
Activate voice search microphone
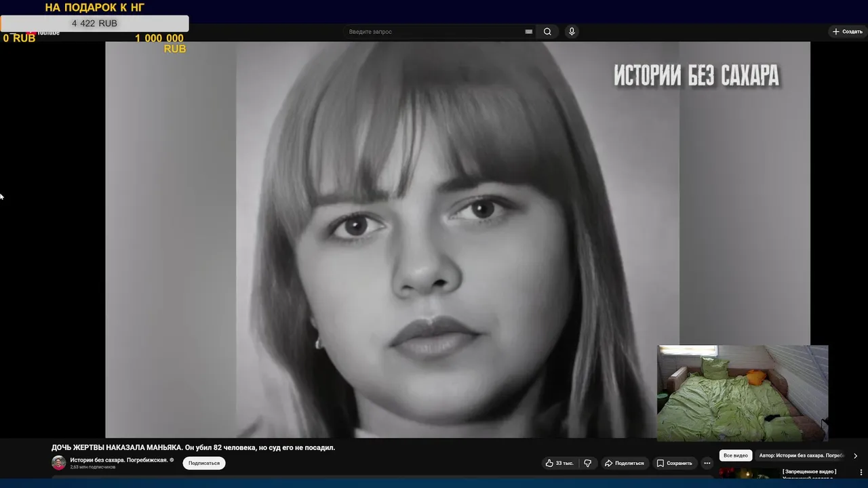click(572, 31)
